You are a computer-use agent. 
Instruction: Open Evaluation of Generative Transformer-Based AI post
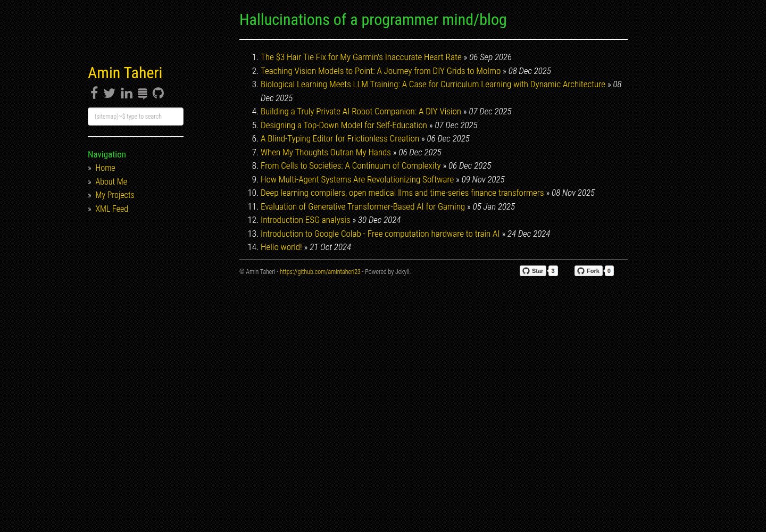[363, 206]
